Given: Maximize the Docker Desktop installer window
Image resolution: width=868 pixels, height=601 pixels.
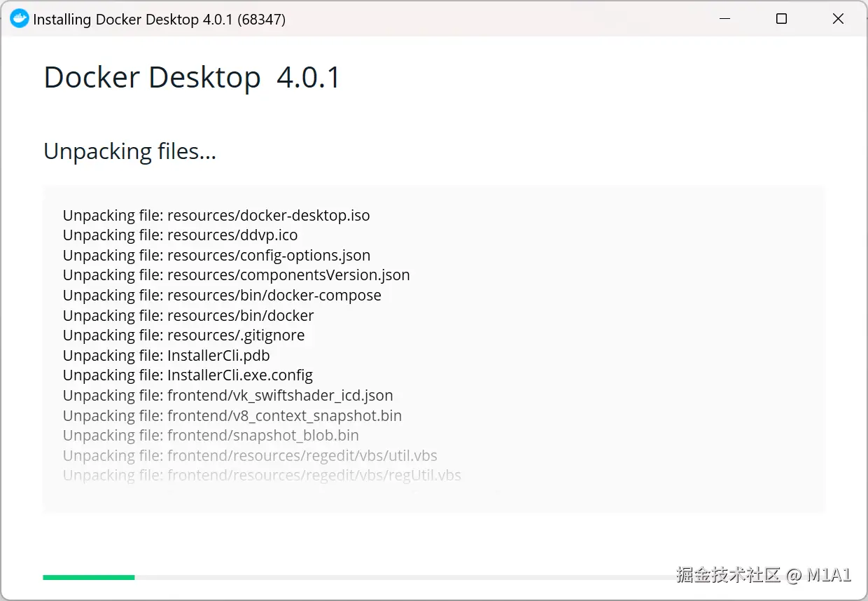Looking at the screenshot, I should click(x=781, y=19).
